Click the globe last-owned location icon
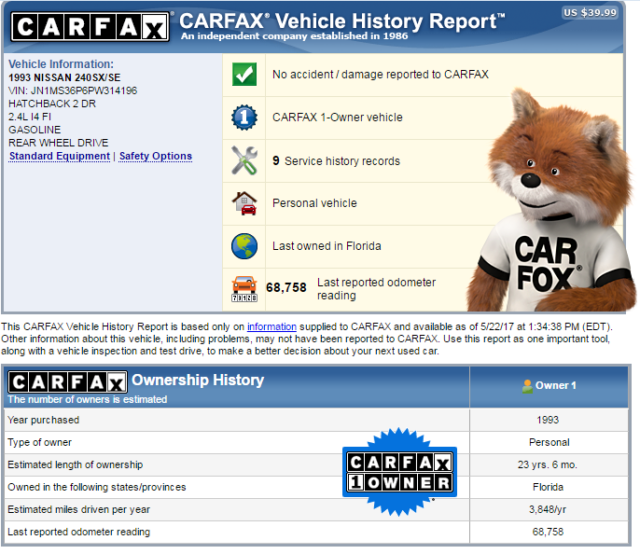The image size is (640, 554). 244,246
